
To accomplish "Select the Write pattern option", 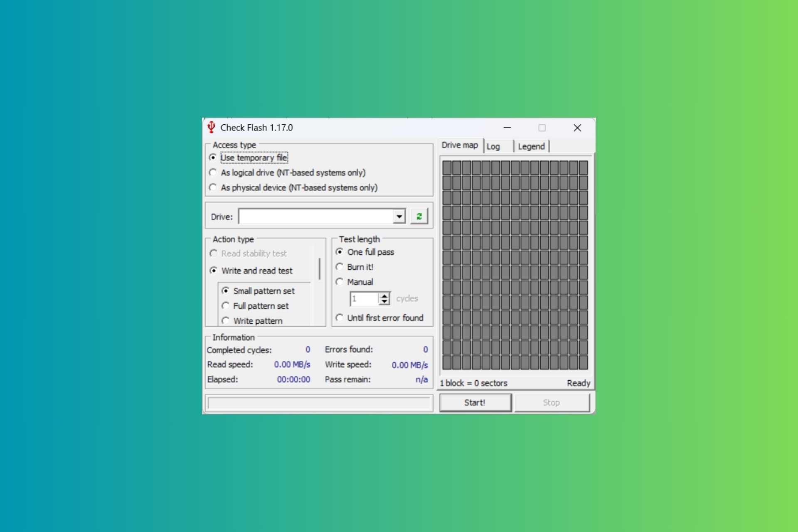I will pos(226,320).
